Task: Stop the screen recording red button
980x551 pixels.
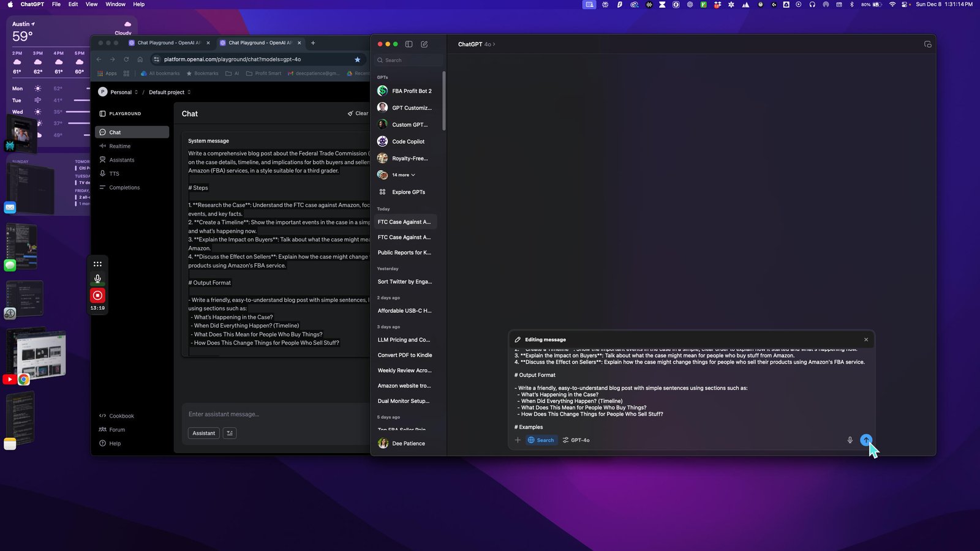Action: click(x=97, y=296)
